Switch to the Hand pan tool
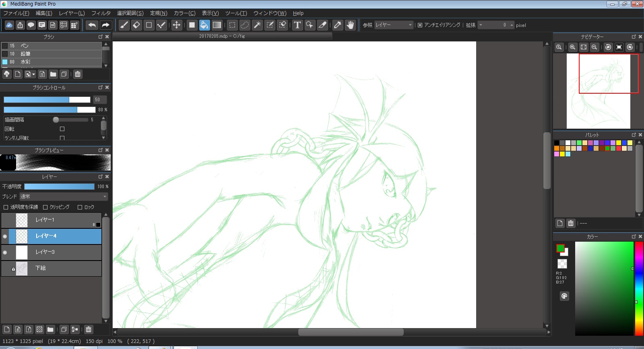The height and width of the screenshot is (349, 644). click(350, 25)
